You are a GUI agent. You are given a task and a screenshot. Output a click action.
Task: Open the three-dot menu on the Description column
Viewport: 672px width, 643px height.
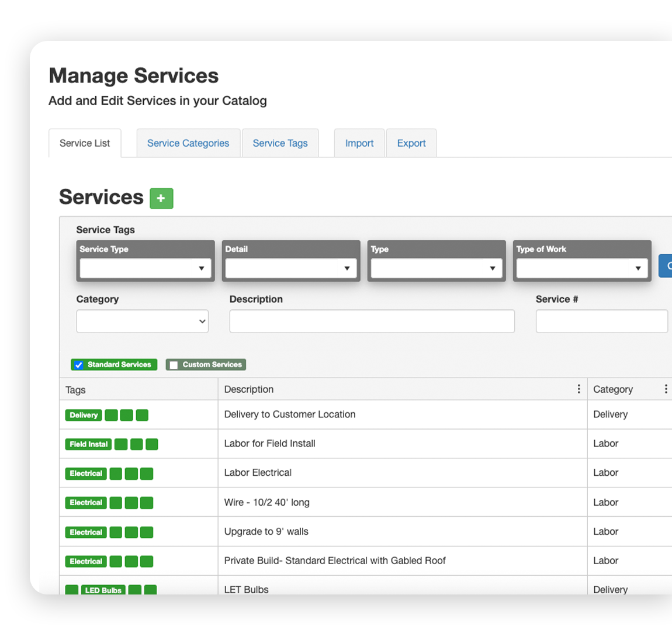(x=579, y=388)
